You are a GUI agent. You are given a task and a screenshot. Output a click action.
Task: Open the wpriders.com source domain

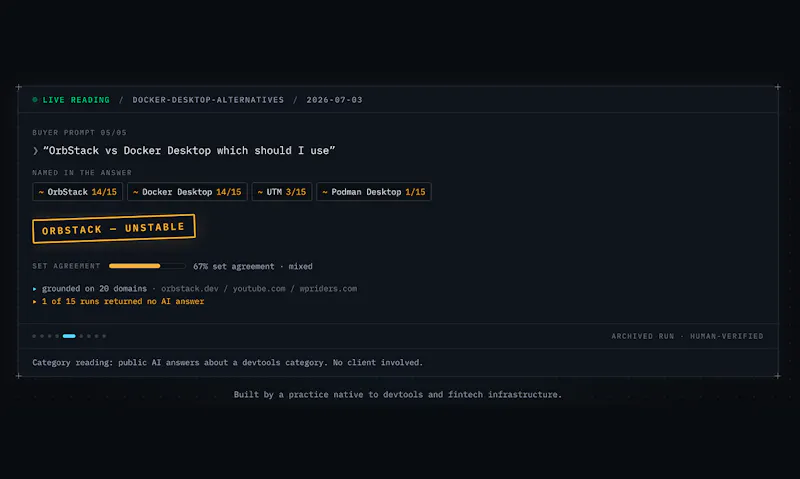click(x=328, y=289)
